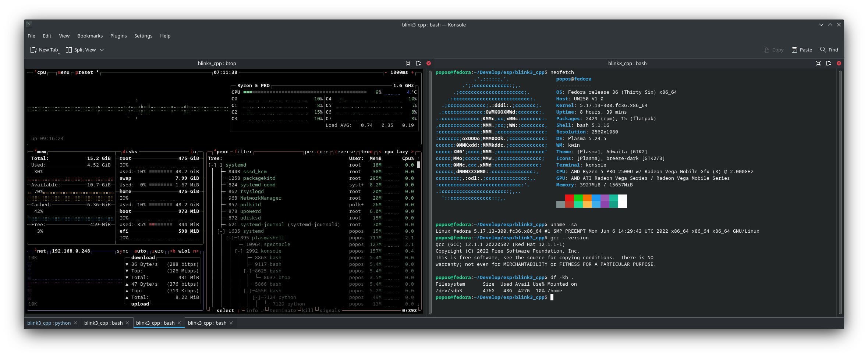
Task: Collapse the systemd PID 1 tree node
Action: [212, 165]
